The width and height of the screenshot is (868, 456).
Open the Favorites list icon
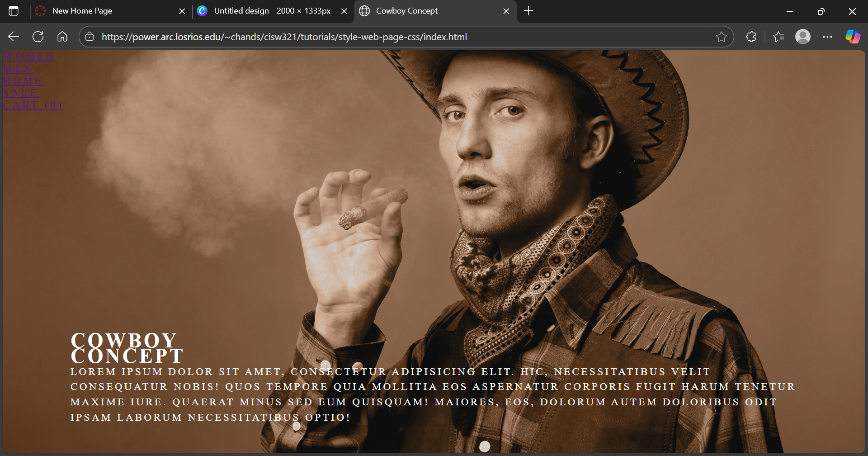[778, 37]
